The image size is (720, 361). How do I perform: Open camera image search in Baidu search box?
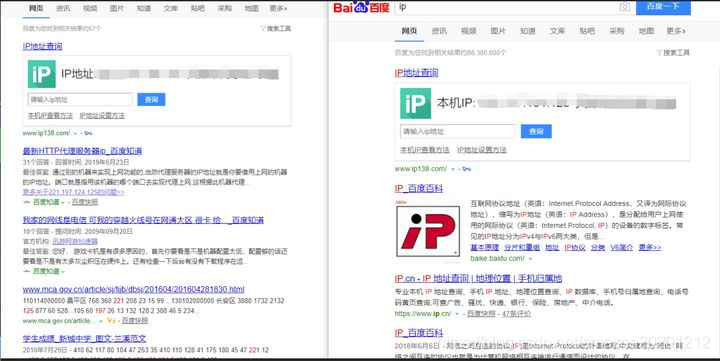624,7
